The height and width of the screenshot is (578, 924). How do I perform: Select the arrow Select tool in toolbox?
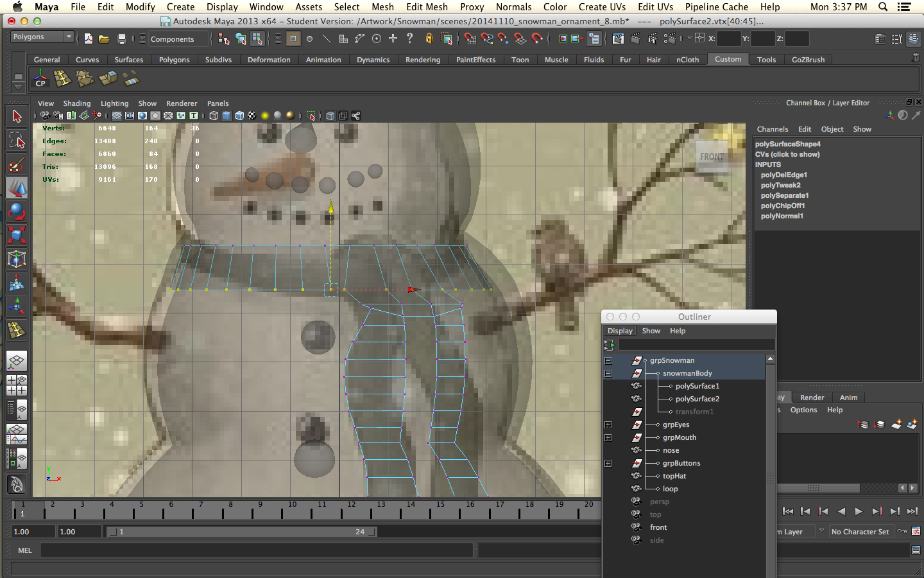(17, 116)
